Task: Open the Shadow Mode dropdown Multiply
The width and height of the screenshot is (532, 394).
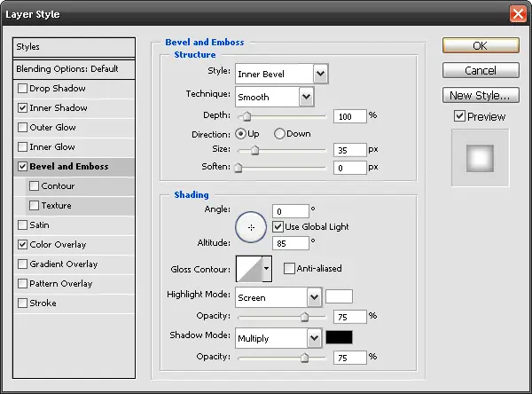Action: pyautogui.click(x=278, y=338)
